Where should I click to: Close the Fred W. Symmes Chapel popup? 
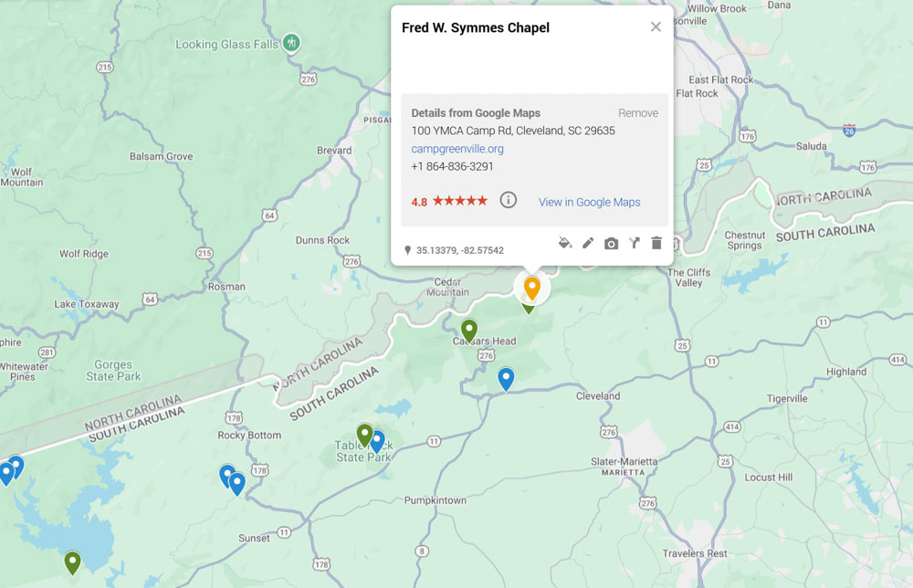click(x=656, y=27)
